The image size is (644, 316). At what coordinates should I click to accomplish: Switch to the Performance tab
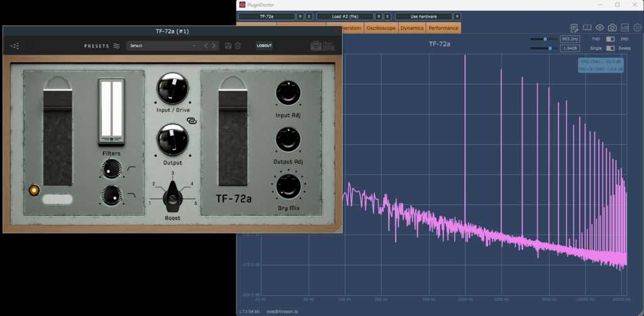[443, 28]
